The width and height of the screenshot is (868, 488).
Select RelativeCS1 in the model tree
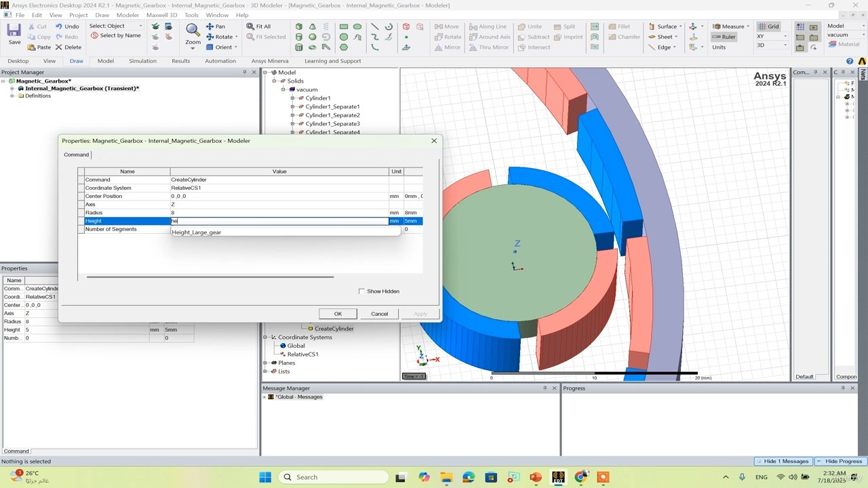(x=302, y=354)
